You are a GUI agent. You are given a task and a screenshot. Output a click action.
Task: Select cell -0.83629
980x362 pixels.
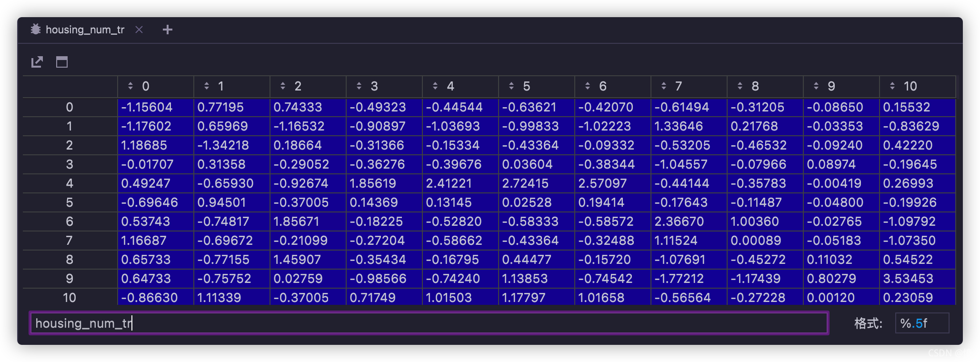point(918,126)
